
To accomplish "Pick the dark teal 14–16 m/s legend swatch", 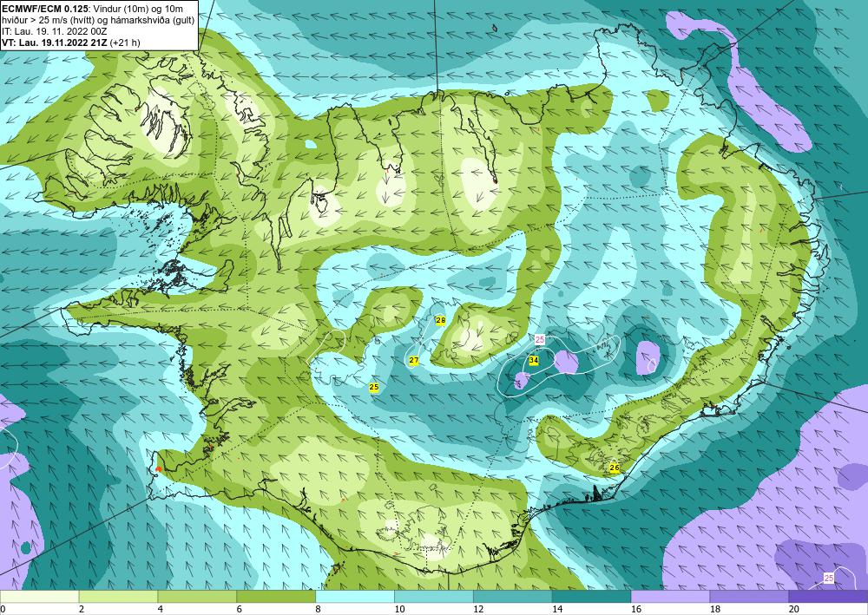I will pyautogui.click(x=591, y=596).
